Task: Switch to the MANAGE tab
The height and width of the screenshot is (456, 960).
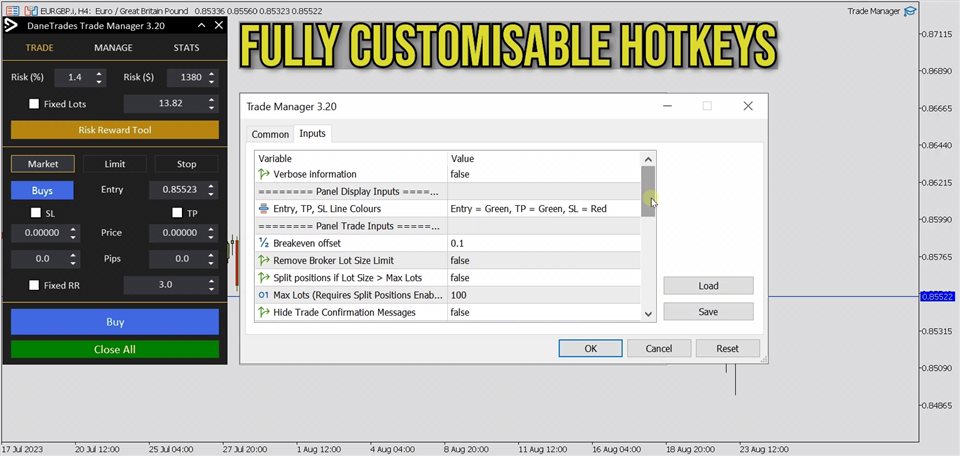Action: tap(113, 48)
